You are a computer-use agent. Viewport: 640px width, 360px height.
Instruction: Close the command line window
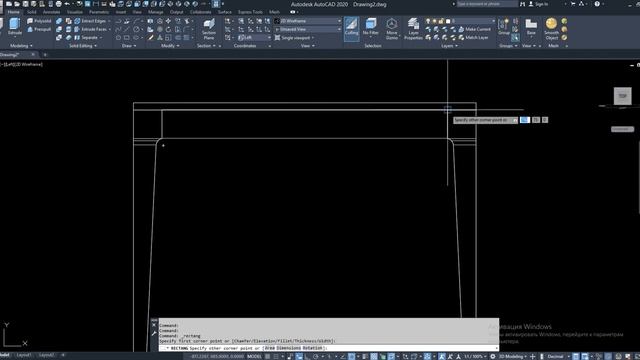[154, 325]
